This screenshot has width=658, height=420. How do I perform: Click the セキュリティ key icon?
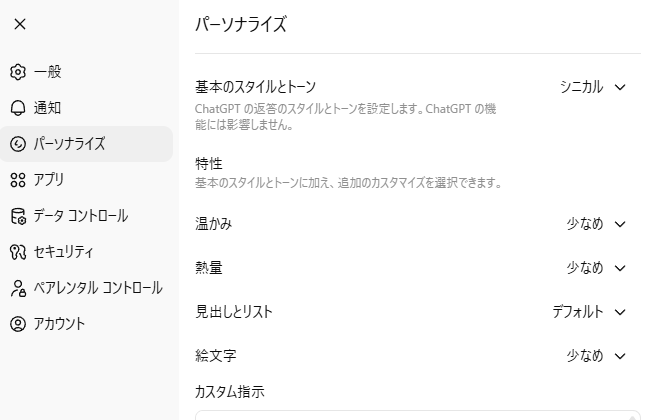coord(17,252)
